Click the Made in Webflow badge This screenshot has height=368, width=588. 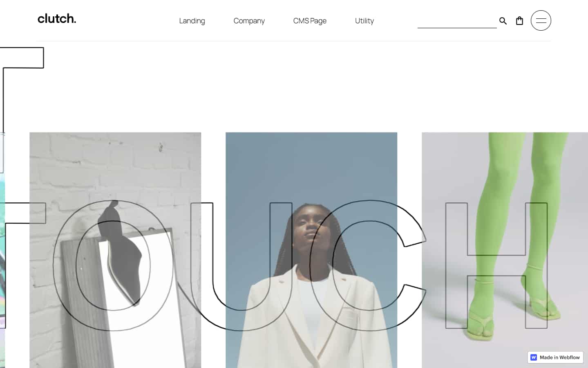coord(555,357)
